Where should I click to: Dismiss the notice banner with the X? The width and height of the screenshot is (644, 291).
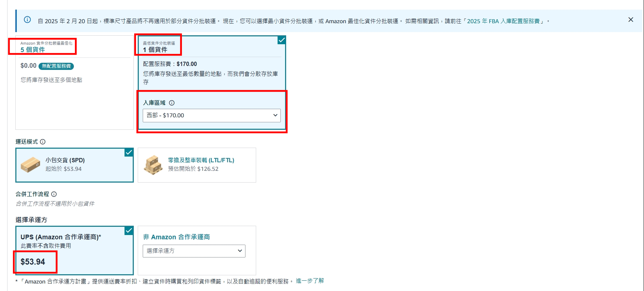click(x=630, y=20)
